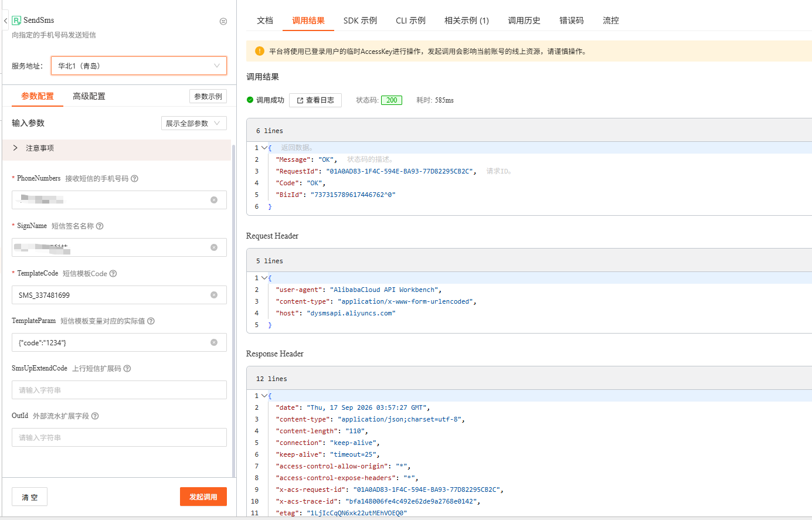Click the host value dysmsapi.aliyuncs.com
The width and height of the screenshot is (812, 520).
pyautogui.click(x=351, y=313)
